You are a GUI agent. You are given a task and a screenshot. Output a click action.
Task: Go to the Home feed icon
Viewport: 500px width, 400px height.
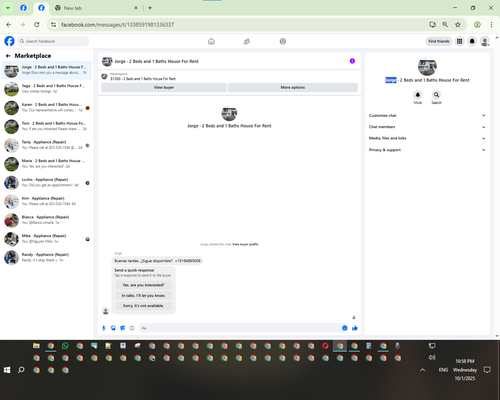(211, 41)
